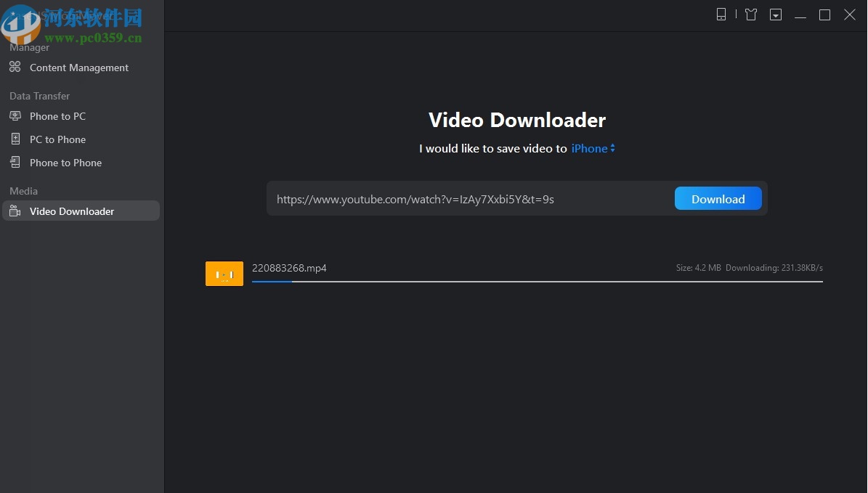Open the skin shirt icon in title bar
This screenshot has height=493, width=868.
click(x=751, y=15)
